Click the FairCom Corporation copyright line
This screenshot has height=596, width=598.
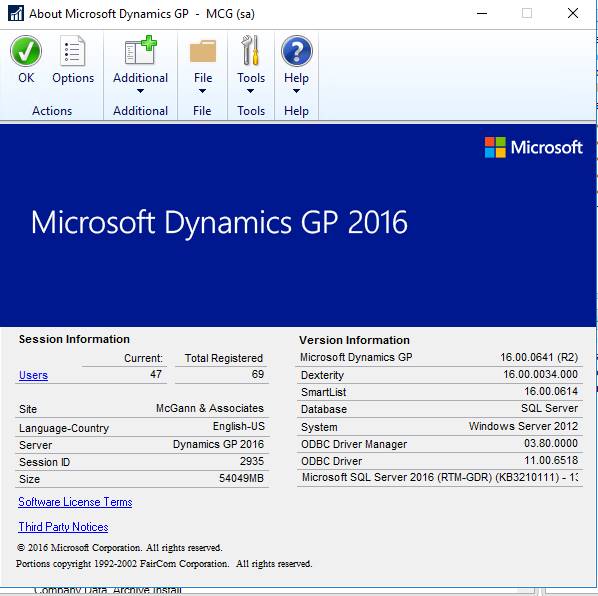[x=164, y=564]
